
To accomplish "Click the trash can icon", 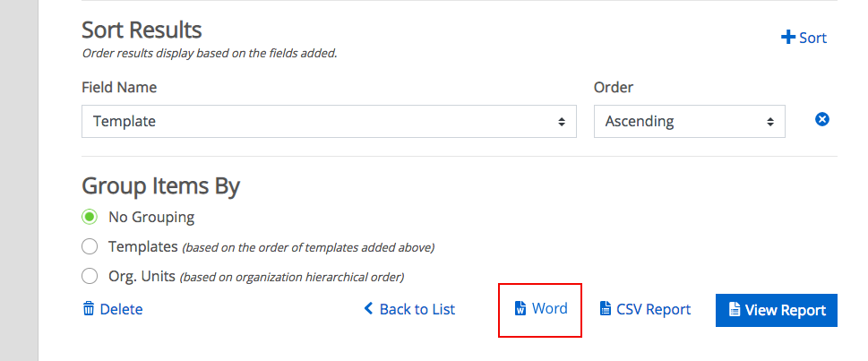I will pos(89,308).
